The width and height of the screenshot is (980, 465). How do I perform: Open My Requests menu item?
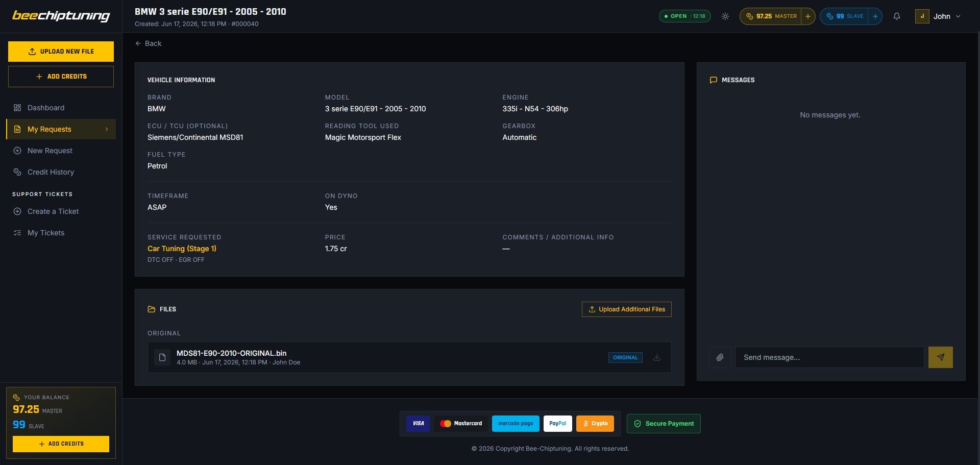tap(61, 129)
